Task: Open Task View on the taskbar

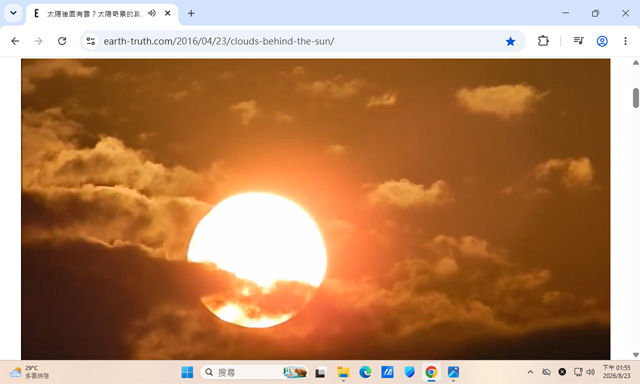Action: click(x=320, y=372)
